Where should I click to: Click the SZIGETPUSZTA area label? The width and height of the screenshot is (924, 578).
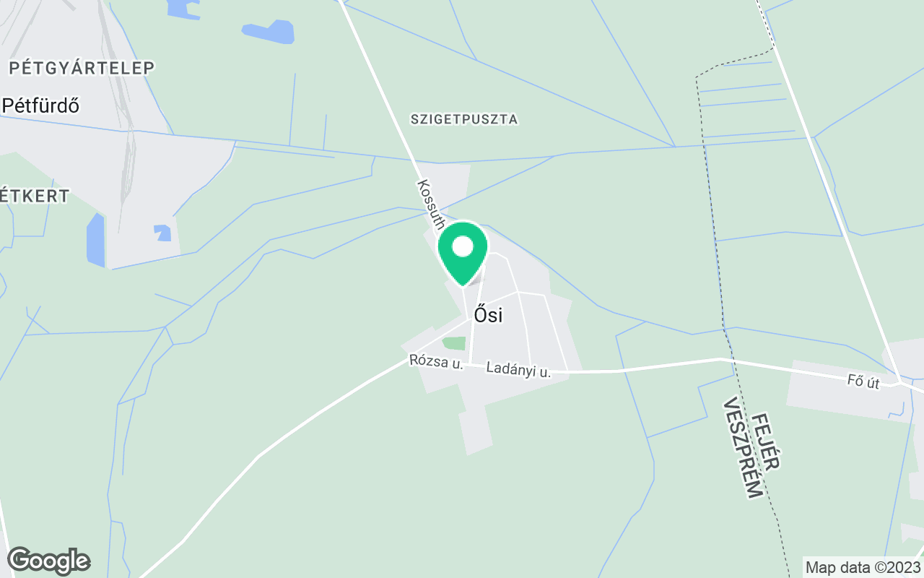[x=464, y=119]
